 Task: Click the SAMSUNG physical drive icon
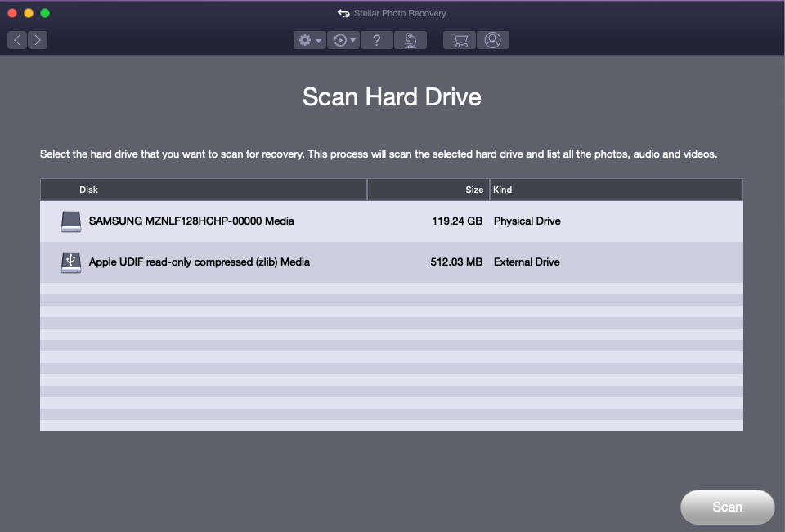pos(71,221)
